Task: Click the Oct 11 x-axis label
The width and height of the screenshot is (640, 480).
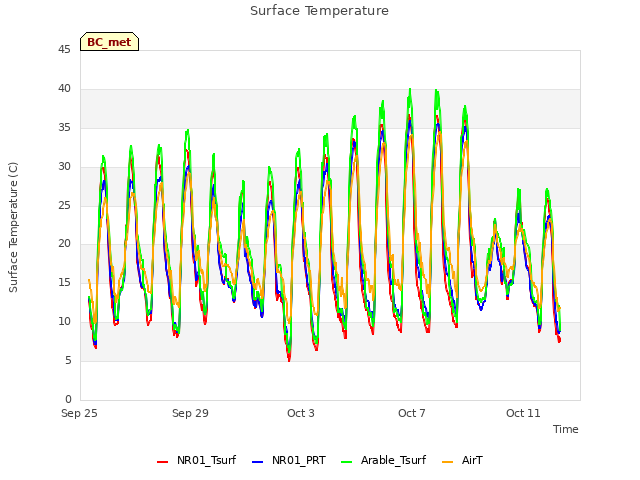Action: click(523, 413)
